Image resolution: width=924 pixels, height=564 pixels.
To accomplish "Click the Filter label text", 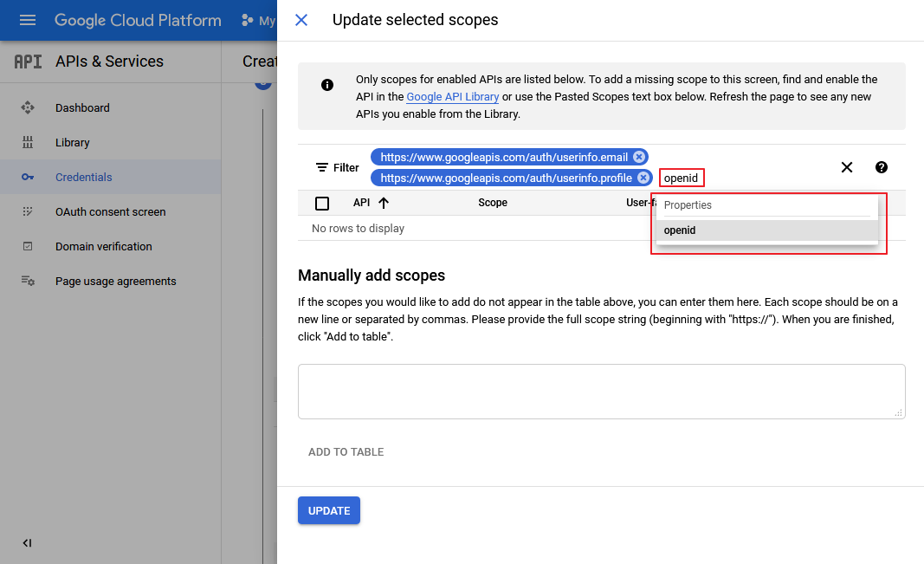I will click(x=346, y=168).
